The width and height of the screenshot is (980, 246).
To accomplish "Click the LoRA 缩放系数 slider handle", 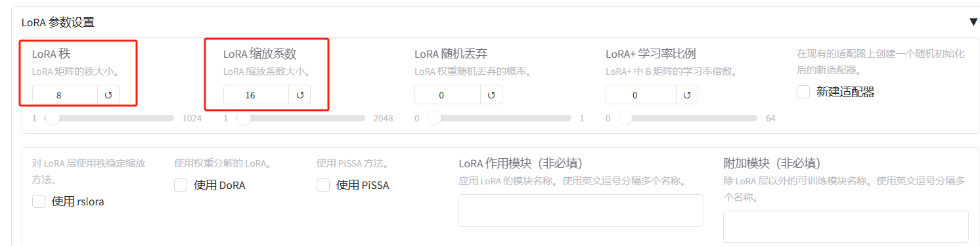I will click(244, 119).
